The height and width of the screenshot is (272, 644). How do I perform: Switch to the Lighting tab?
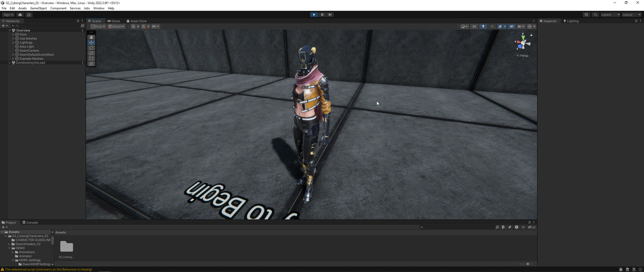click(571, 21)
